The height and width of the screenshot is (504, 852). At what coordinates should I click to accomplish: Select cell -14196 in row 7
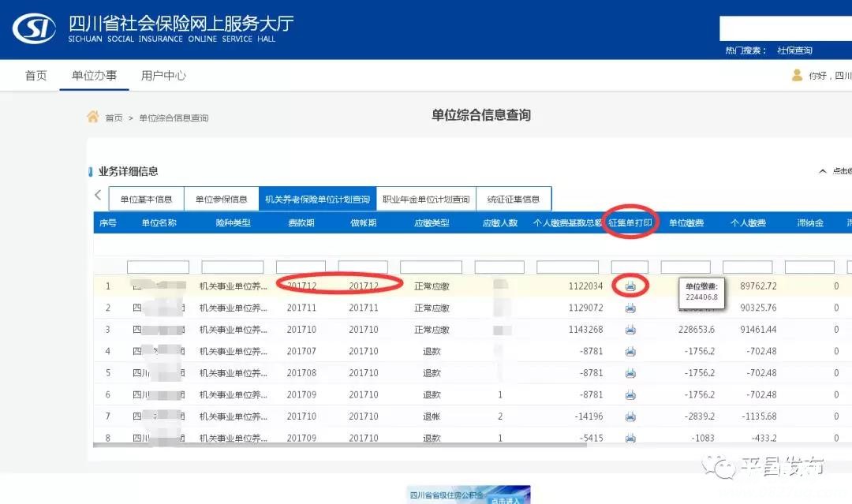(x=589, y=416)
